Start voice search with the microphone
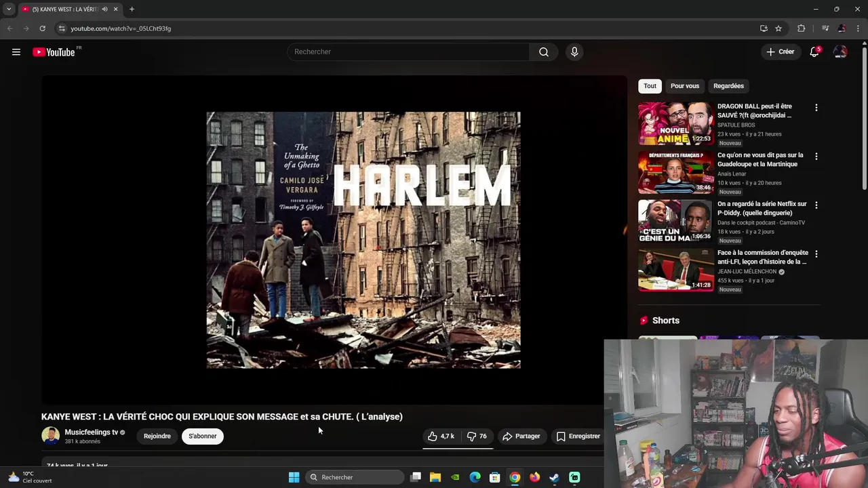Screen dimensions: 868x488 [574, 52]
